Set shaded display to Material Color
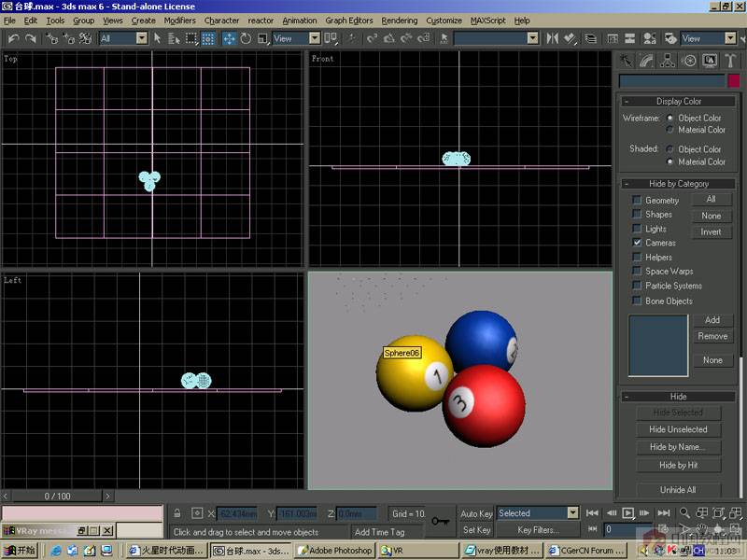This screenshot has width=747, height=560. 669,161
